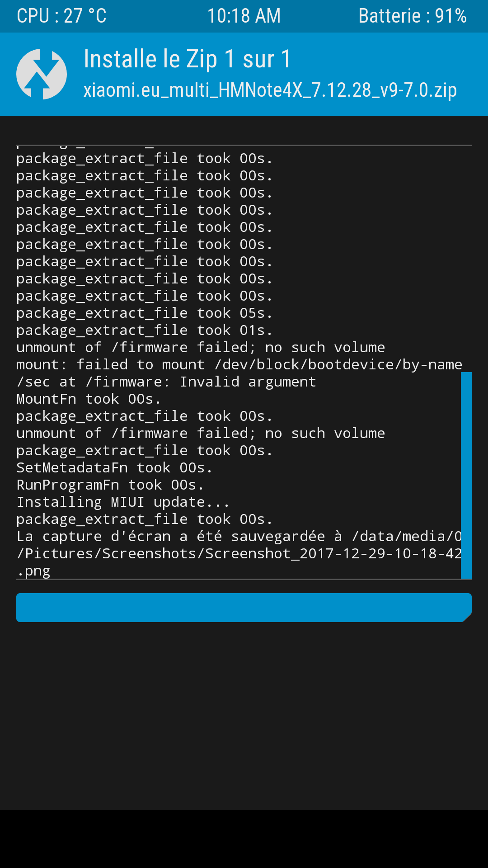Tap the Batterie 91% indicator
Viewport: 488px width, 868px height.
coord(413,16)
